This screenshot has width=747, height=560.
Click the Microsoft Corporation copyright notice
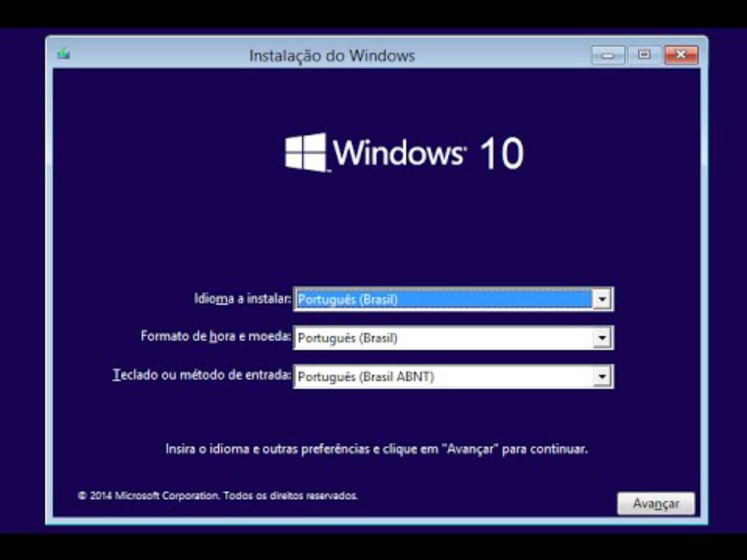click(218, 496)
